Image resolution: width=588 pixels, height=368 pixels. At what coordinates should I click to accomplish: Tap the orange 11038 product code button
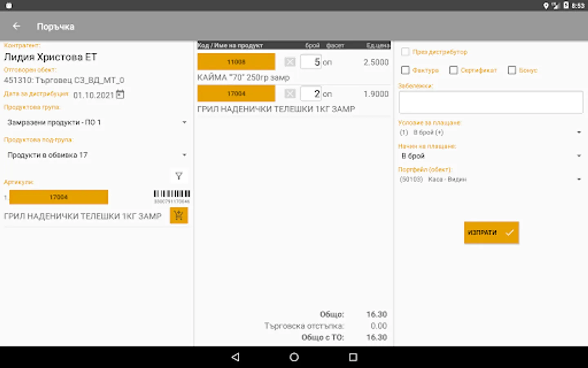[x=236, y=62]
